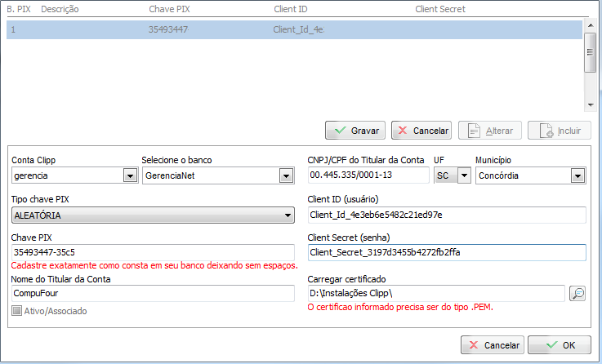This screenshot has width=602, height=364.
Task: Open the Conta Clipp dropdown
Action: [x=129, y=175]
